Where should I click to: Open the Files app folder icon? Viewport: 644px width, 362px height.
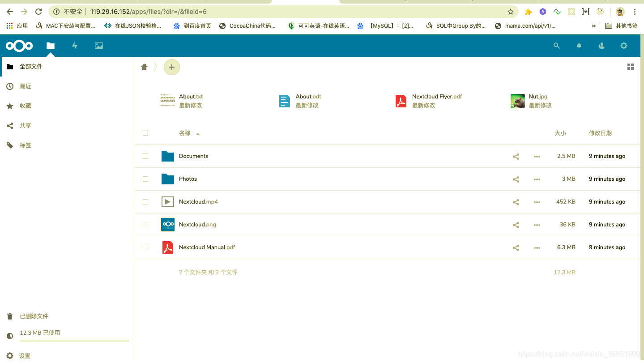click(51, 46)
